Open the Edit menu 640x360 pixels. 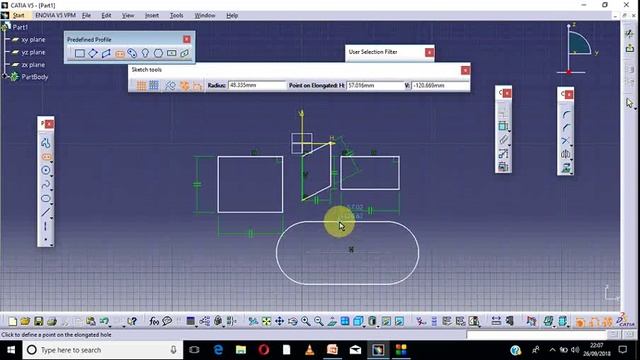[x=106, y=16]
